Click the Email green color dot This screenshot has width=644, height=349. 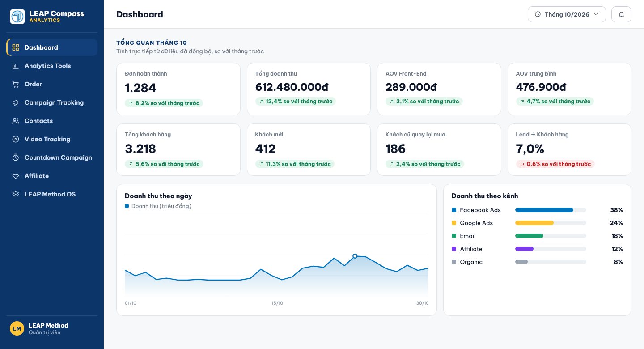point(454,236)
